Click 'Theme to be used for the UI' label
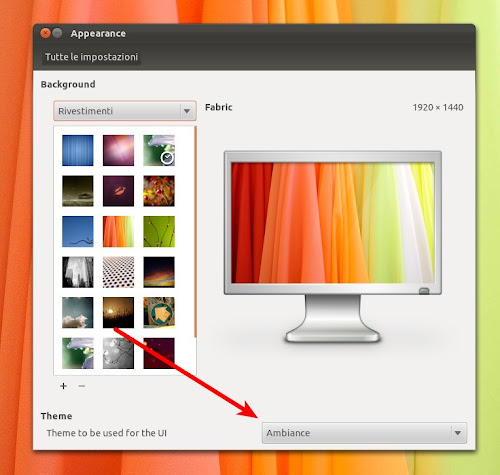Image resolution: width=500 pixels, height=475 pixels. (x=107, y=433)
